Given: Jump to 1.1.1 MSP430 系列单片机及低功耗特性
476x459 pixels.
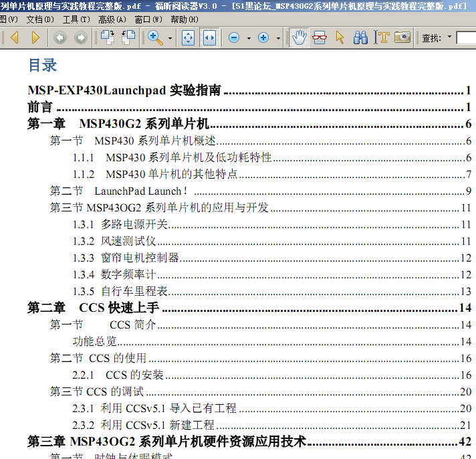Looking at the screenshot, I should pos(272,157).
